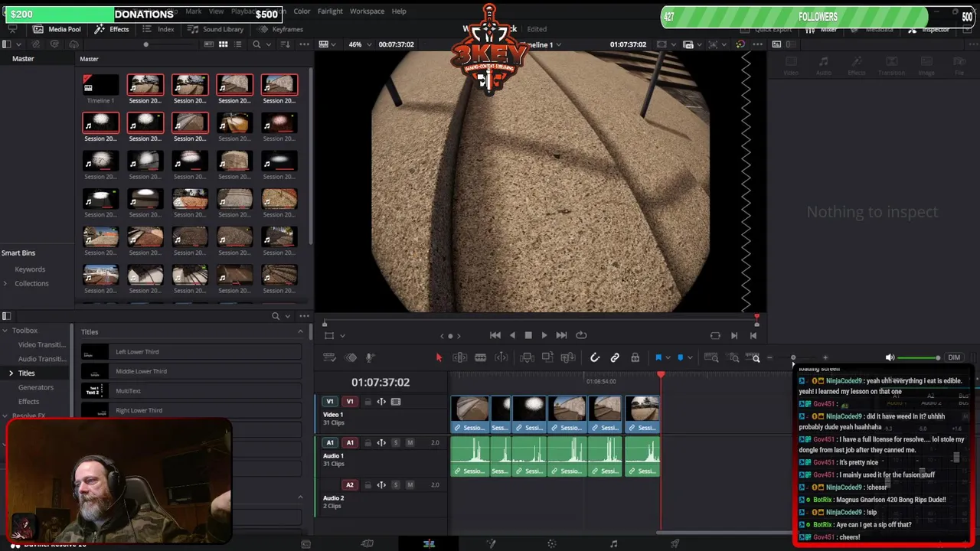
Task: Click the Replace Clip icon
Action: pos(568,357)
